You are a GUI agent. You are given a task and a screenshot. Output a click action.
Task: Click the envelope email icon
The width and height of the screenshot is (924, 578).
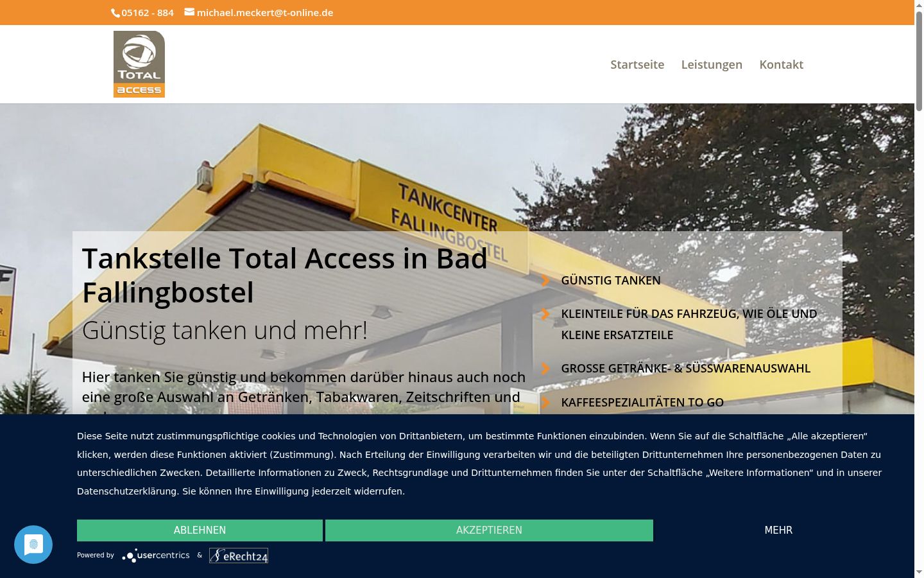tap(189, 12)
